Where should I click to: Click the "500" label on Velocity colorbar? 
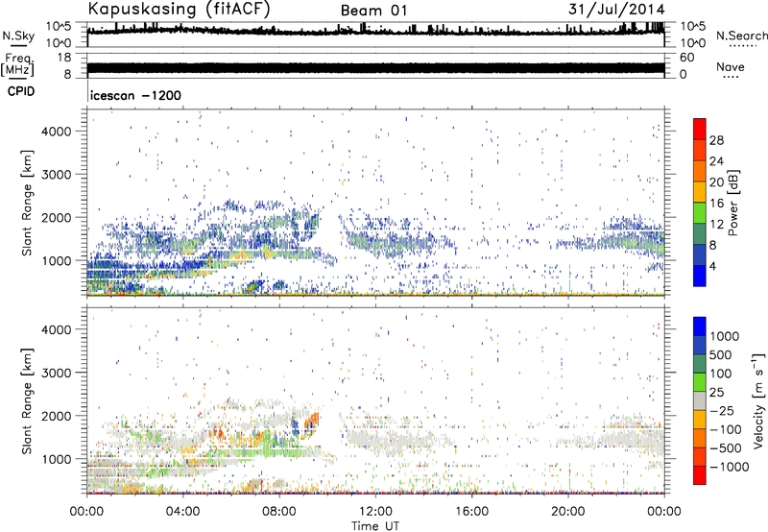(x=721, y=354)
